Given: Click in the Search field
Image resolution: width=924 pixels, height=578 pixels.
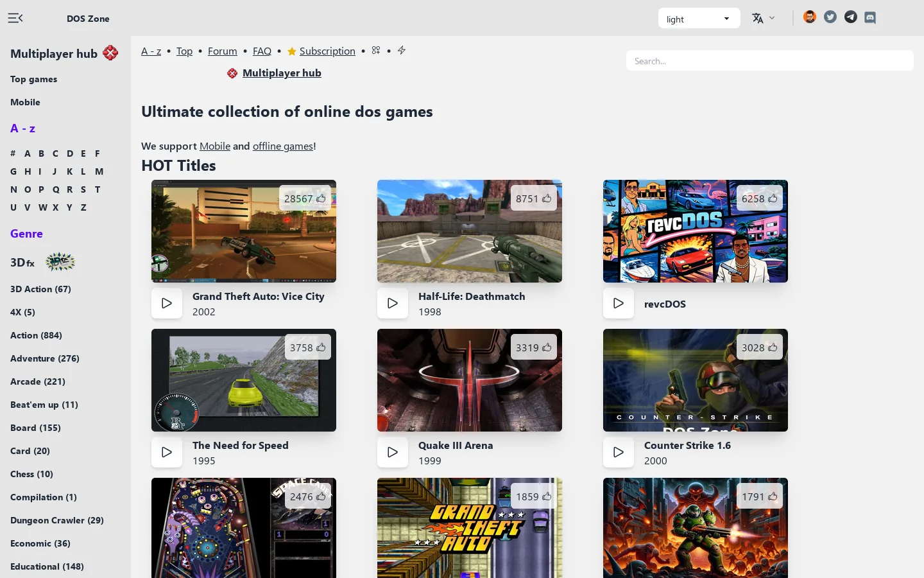Looking at the screenshot, I should coord(770,60).
